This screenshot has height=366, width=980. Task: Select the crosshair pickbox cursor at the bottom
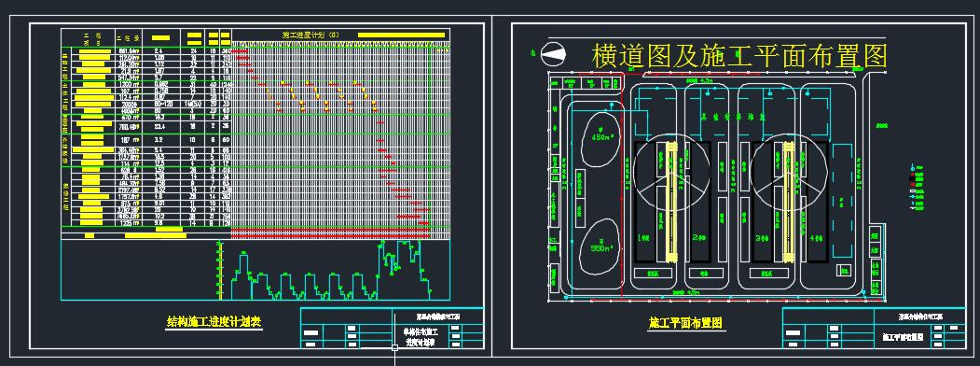point(395,348)
